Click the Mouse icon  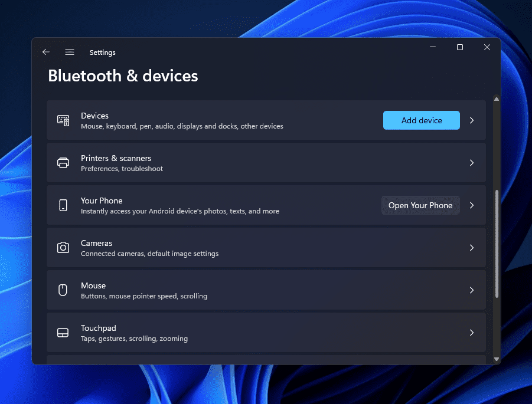(x=63, y=290)
